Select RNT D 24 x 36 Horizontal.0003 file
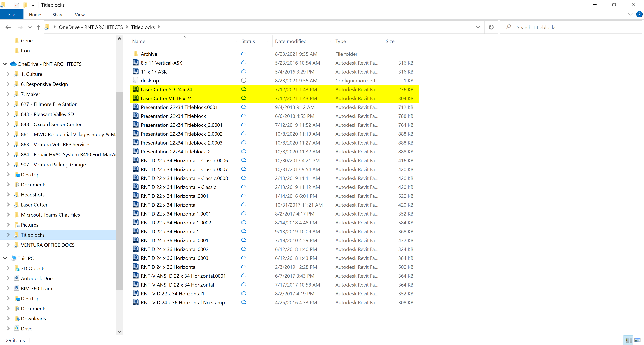Screen dimensions: 644x345 [x=174, y=258]
